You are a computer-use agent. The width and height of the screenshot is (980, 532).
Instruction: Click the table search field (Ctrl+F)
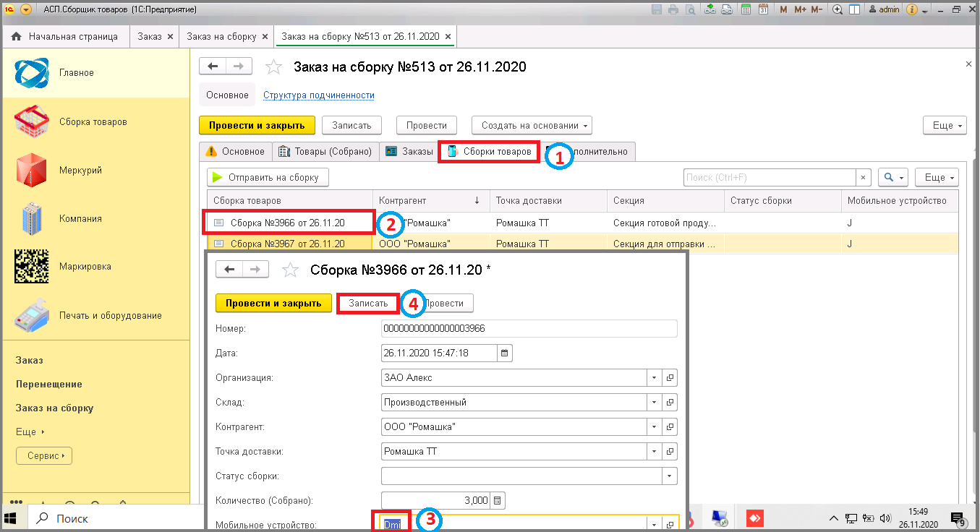click(x=770, y=177)
